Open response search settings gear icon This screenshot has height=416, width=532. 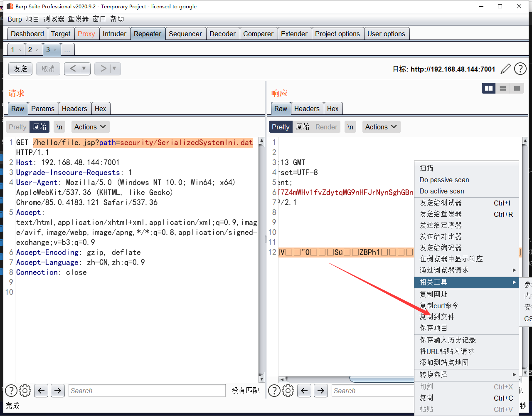pos(288,391)
